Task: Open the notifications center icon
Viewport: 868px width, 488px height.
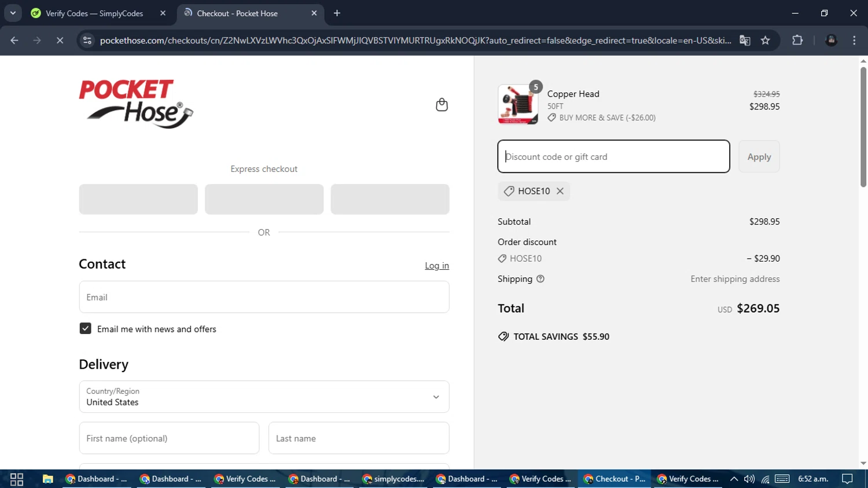Action: click(848, 479)
